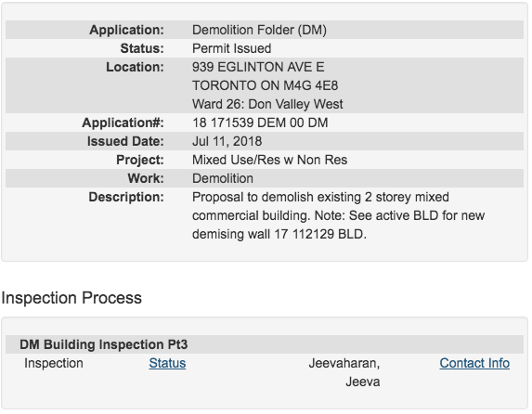Click the Mixed Use/Res w Non Res project value

[x=270, y=160]
